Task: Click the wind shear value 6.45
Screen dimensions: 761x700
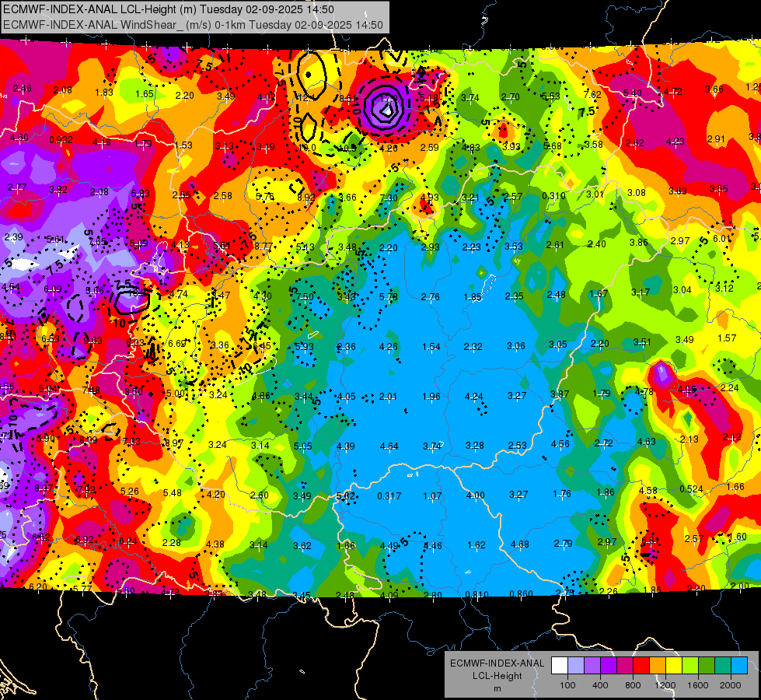Action: (262, 346)
